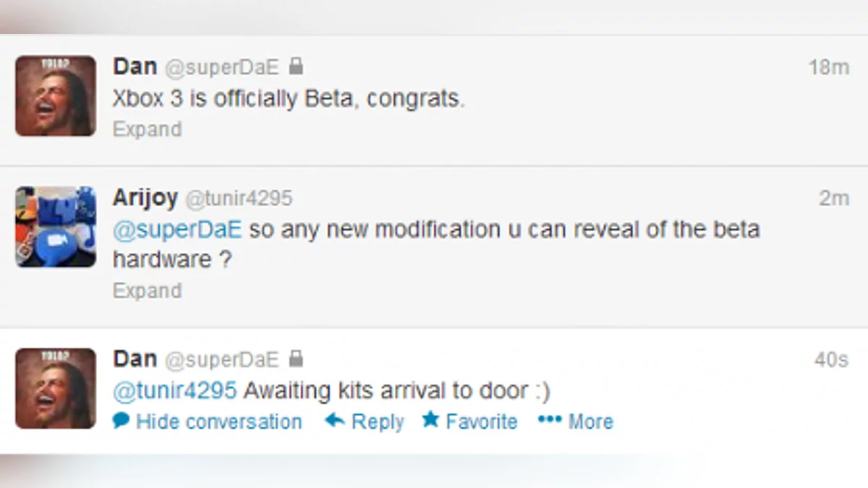Click Dan's avatar on the 'Awaiting kits' tweet
Image resolution: width=868 pixels, height=488 pixels.
click(x=56, y=388)
